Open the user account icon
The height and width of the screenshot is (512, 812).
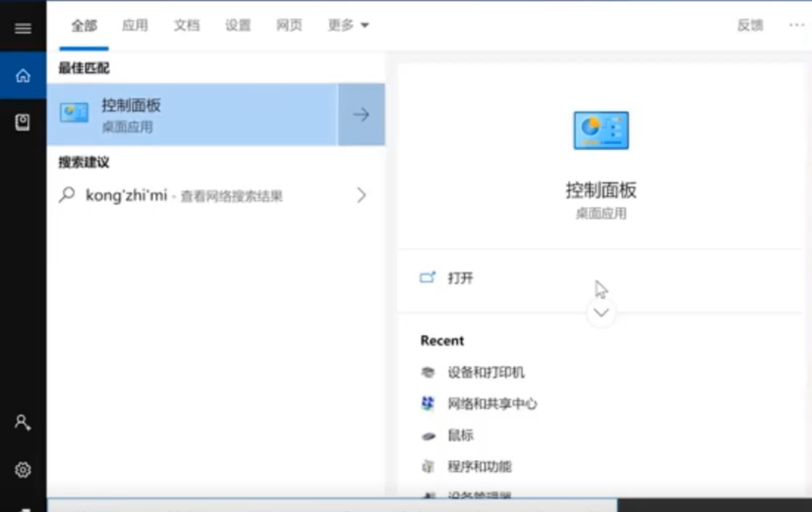23,422
